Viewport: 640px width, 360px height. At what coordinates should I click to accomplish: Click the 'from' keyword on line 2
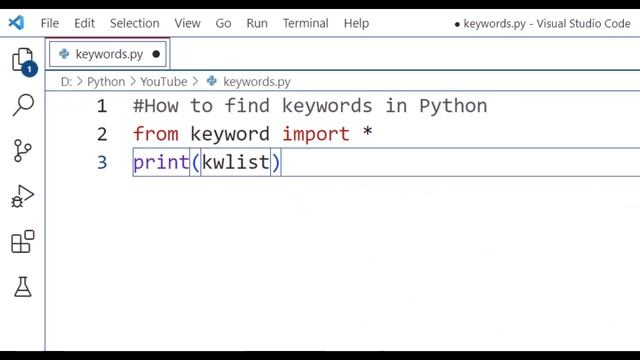pyautogui.click(x=156, y=134)
